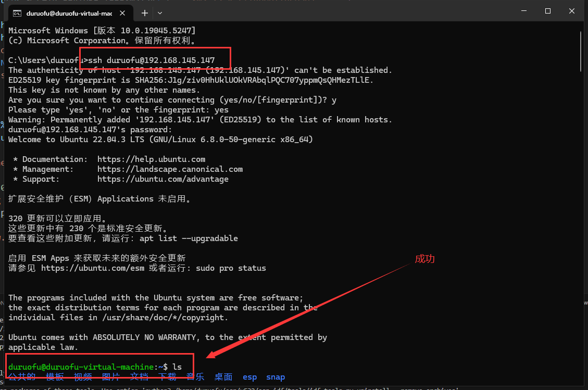Minimize the terminal window

(x=524, y=11)
